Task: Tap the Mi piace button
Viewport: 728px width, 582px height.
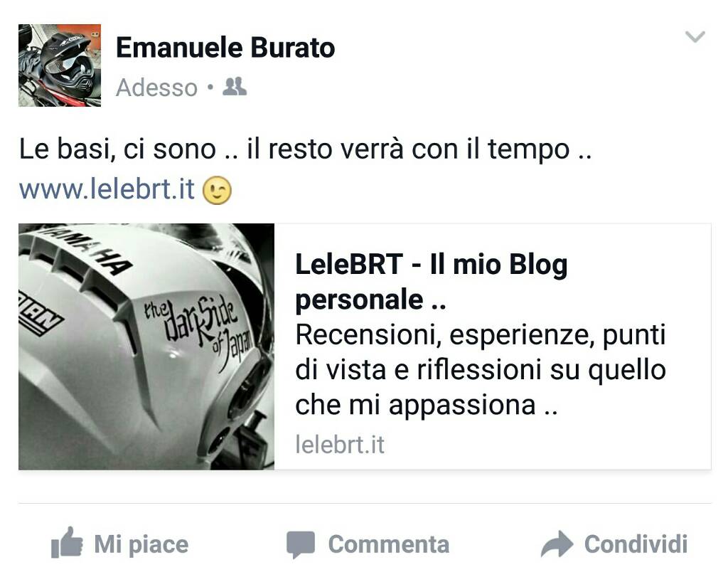Action: click(x=119, y=544)
